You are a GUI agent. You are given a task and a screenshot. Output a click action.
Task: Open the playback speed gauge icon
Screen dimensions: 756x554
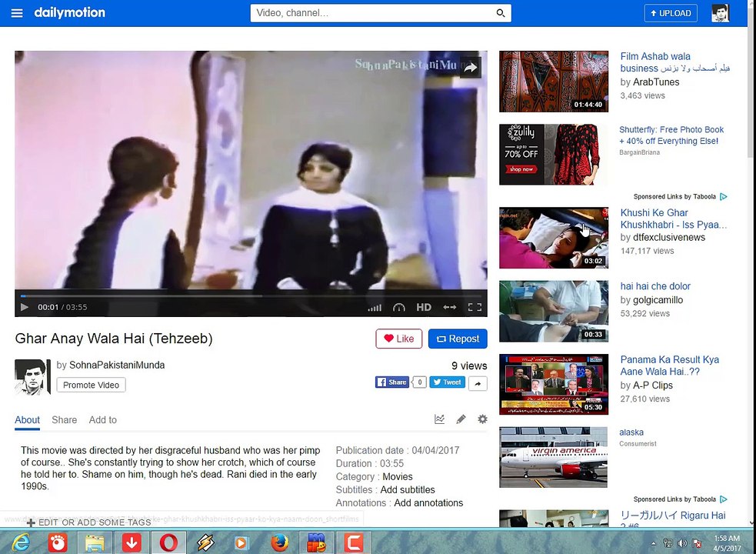(x=398, y=308)
